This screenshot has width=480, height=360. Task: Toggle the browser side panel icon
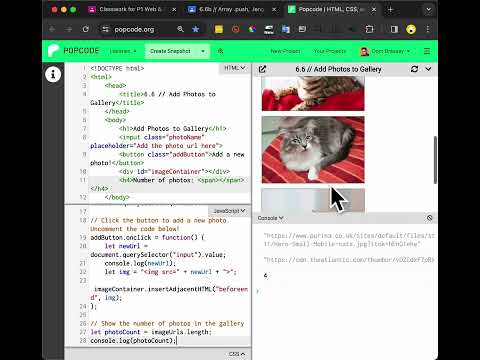(x=394, y=29)
